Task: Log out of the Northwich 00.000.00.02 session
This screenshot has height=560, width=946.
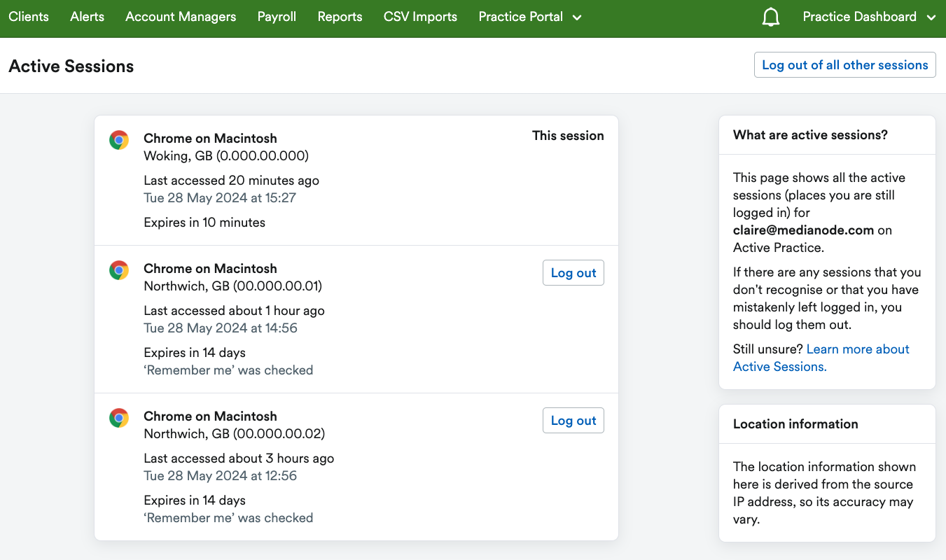Action: tap(573, 420)
